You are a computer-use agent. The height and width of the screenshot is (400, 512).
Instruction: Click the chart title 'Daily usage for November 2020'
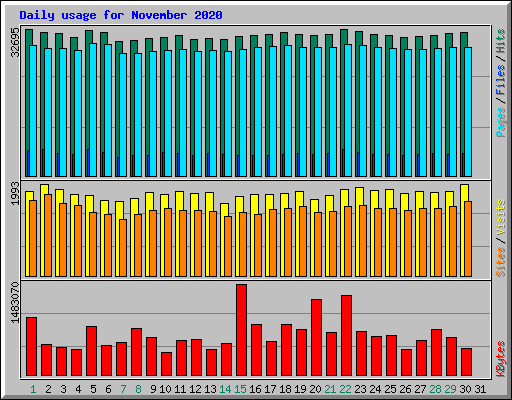pos(121,15)
